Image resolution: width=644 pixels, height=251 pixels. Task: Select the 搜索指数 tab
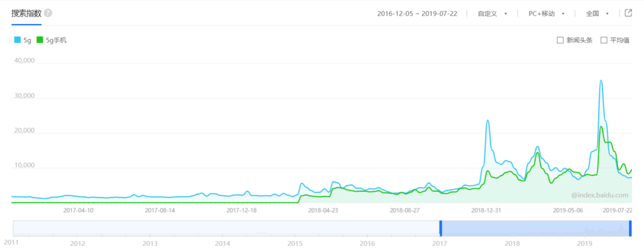pyautogui.click(x=26, y=13)
